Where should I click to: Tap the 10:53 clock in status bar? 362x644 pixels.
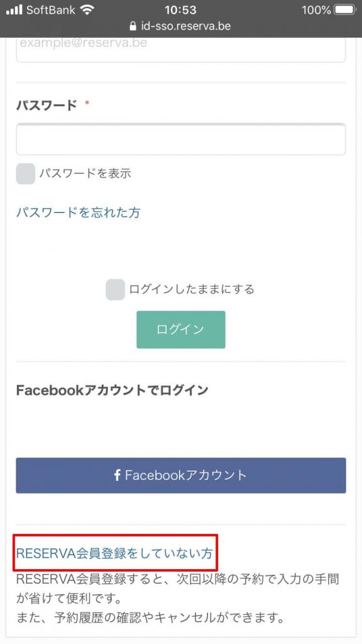(180, 10)
